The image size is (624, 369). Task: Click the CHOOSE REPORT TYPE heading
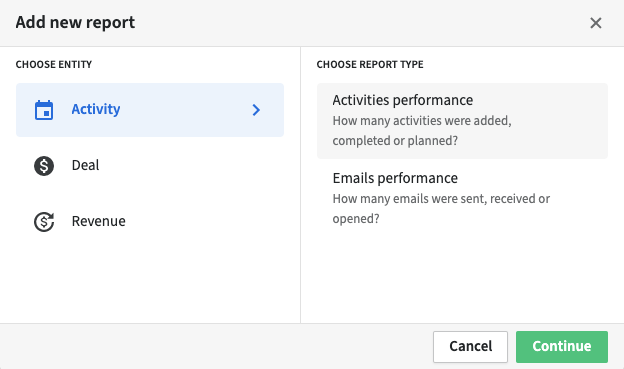[370, 64]
